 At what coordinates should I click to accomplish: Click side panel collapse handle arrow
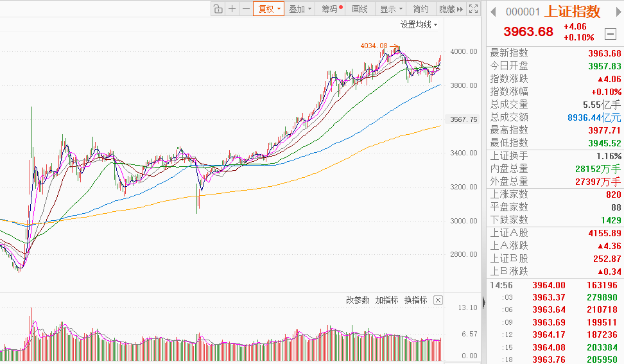[x=483, y=303]
